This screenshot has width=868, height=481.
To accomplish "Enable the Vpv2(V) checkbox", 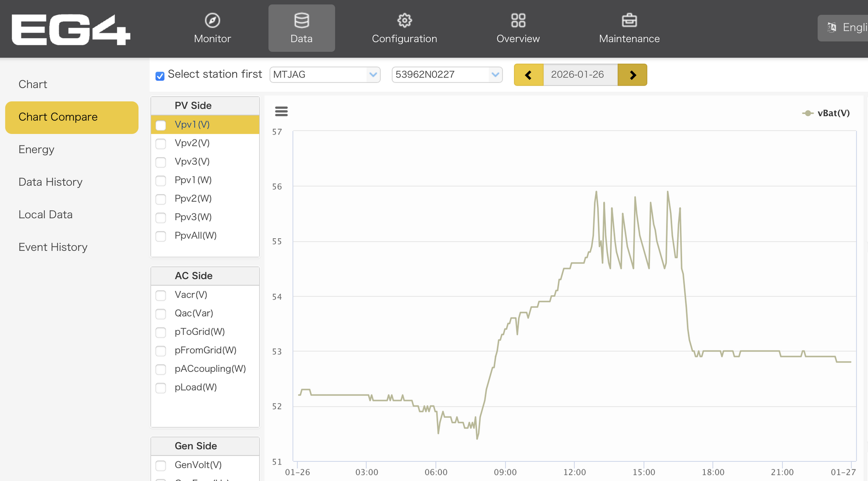I will click(x=161, y=144).
